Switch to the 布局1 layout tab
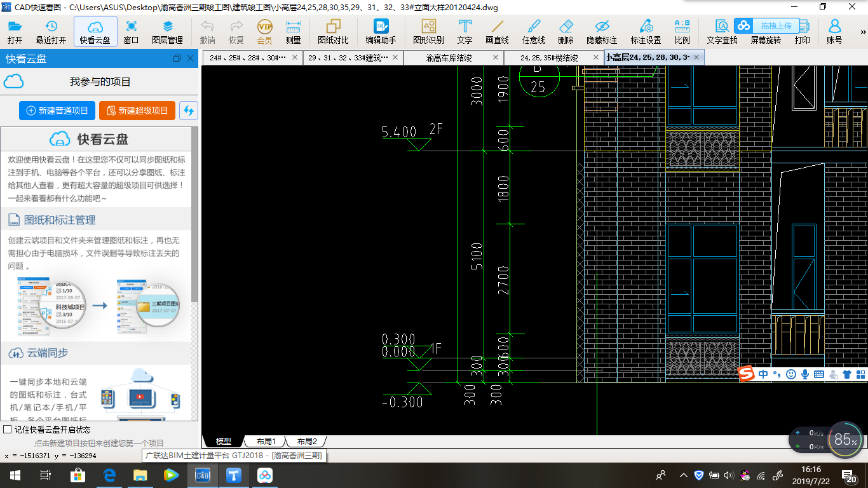 coord(266,441)
